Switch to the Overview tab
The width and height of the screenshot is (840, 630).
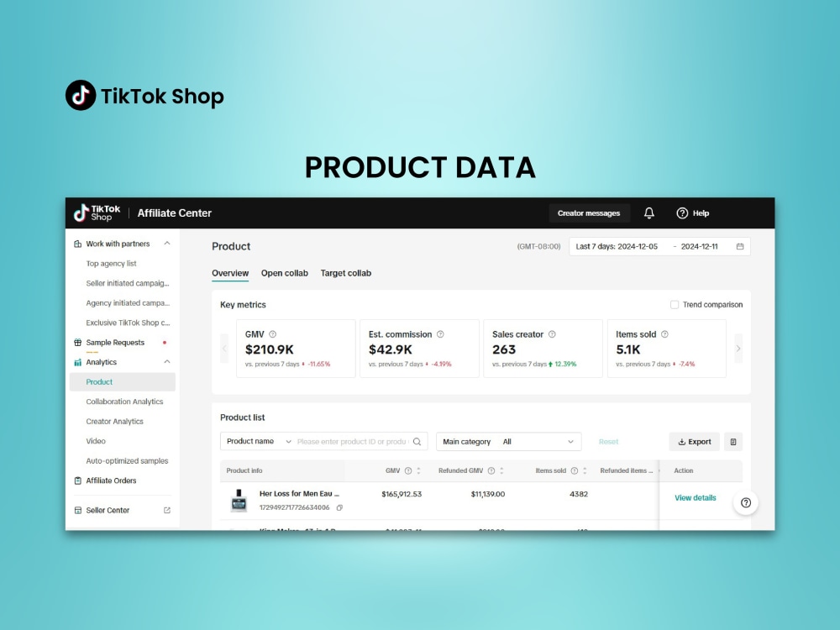(x=230, y=273)
